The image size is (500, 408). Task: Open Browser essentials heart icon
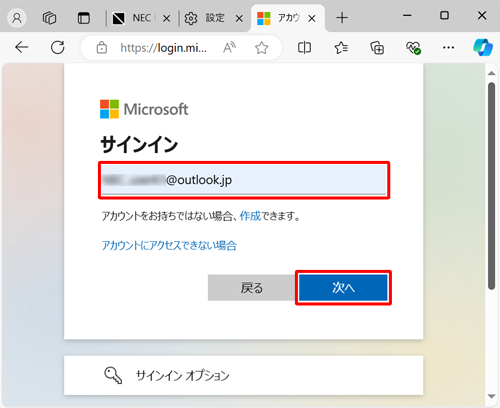413,48
